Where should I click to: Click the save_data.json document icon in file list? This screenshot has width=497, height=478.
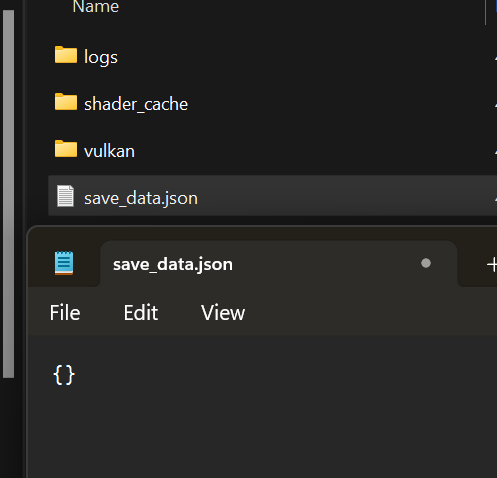pos(65,196)
